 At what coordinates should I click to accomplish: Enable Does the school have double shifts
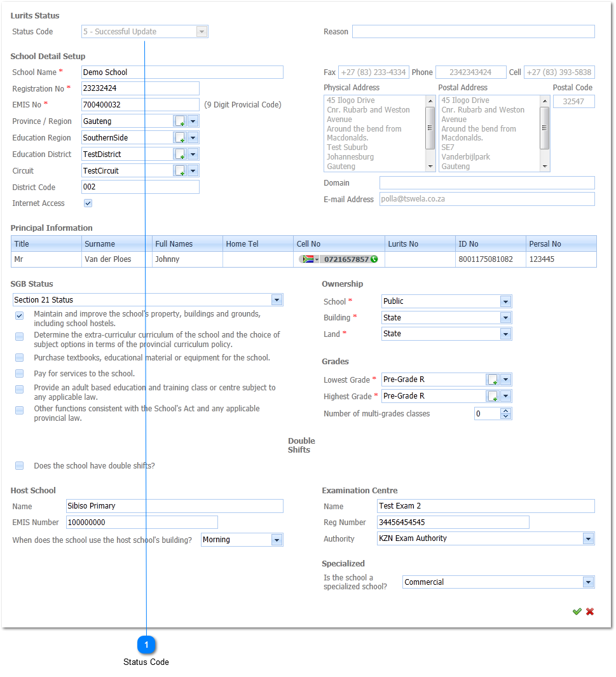click(x=20, y=465)
